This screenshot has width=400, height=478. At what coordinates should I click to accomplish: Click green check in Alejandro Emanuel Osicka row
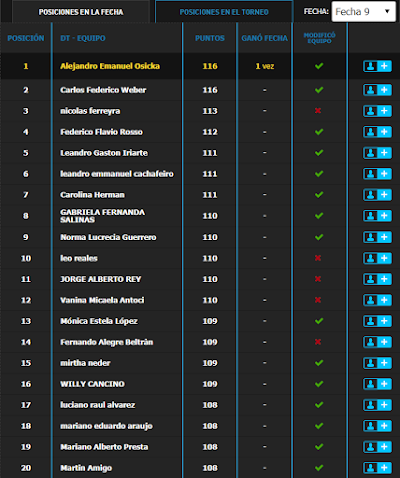tap(319, 66)
